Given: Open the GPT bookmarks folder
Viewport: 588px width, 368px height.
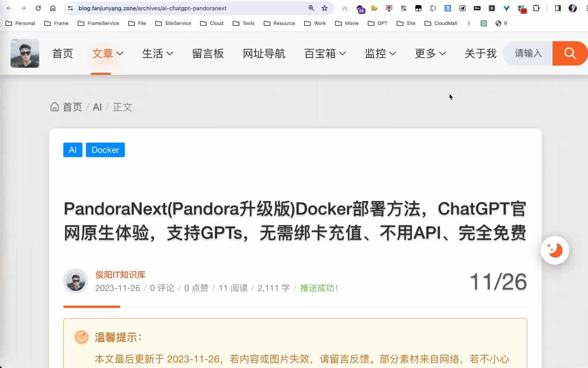Looking at the screenshot, I should [x=378, y=23].
